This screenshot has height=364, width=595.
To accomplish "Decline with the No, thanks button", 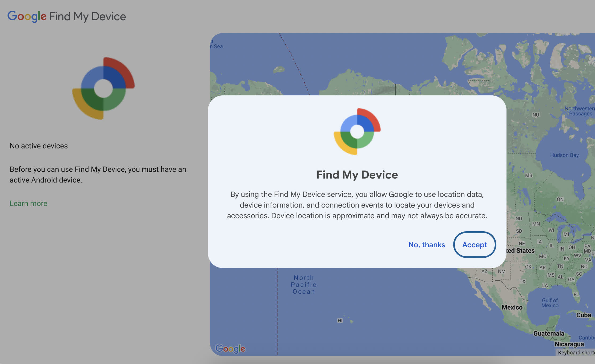I will pyautogui.click(x=427, y=245).
